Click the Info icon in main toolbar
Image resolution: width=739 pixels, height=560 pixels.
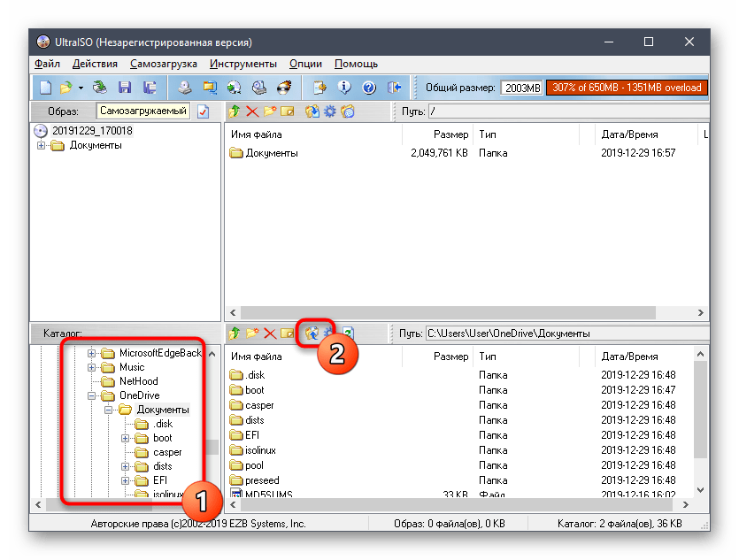(x=345, y=88)
